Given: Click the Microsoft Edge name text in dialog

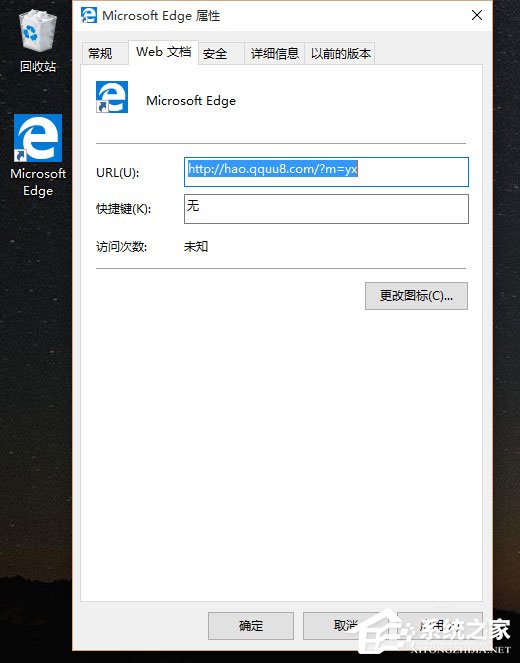Looking at the screenshot, I should pos(191,101).
